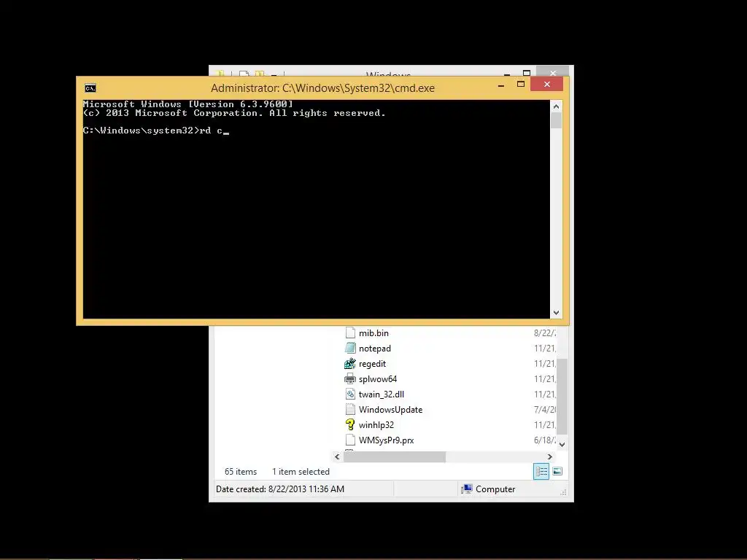Click the splwow64 file name
The height and width of the screenshot is (560, 747).
point(378,379)
